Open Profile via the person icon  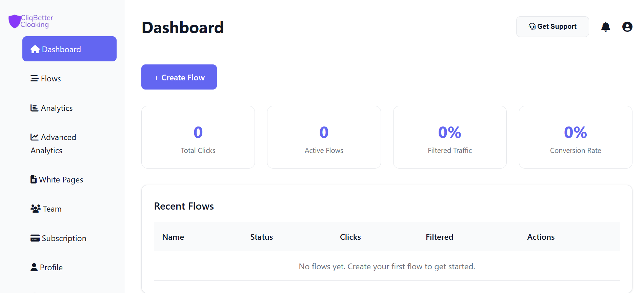click(34, 267)
